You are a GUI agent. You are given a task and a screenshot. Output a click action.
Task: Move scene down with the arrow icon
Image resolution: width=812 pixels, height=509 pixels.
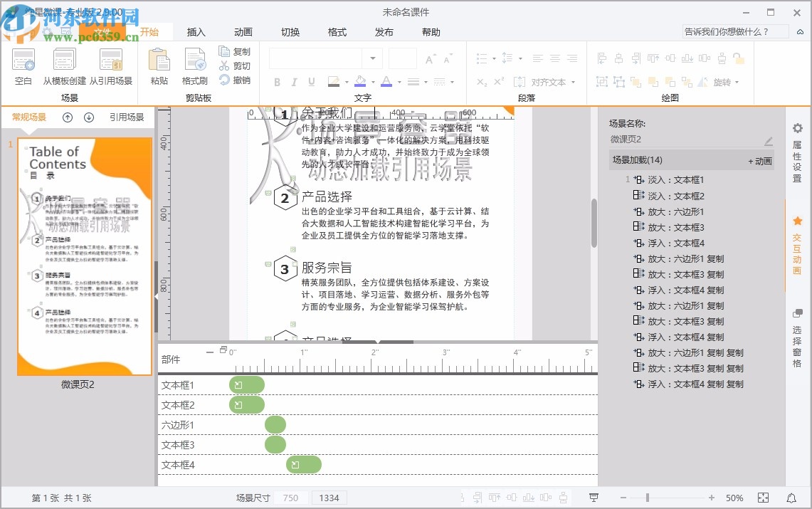tap(89, 117)
